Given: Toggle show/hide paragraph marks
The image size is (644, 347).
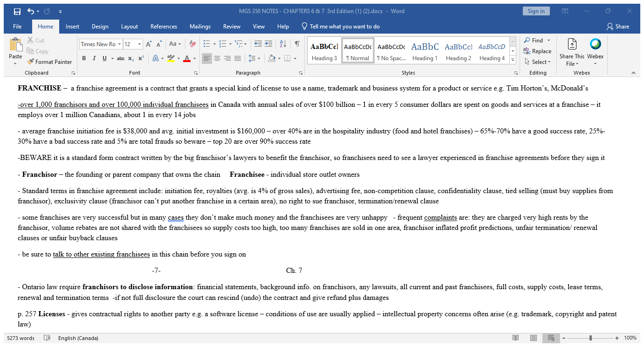Looking at the screenshot, I should [x=297, y=44].
